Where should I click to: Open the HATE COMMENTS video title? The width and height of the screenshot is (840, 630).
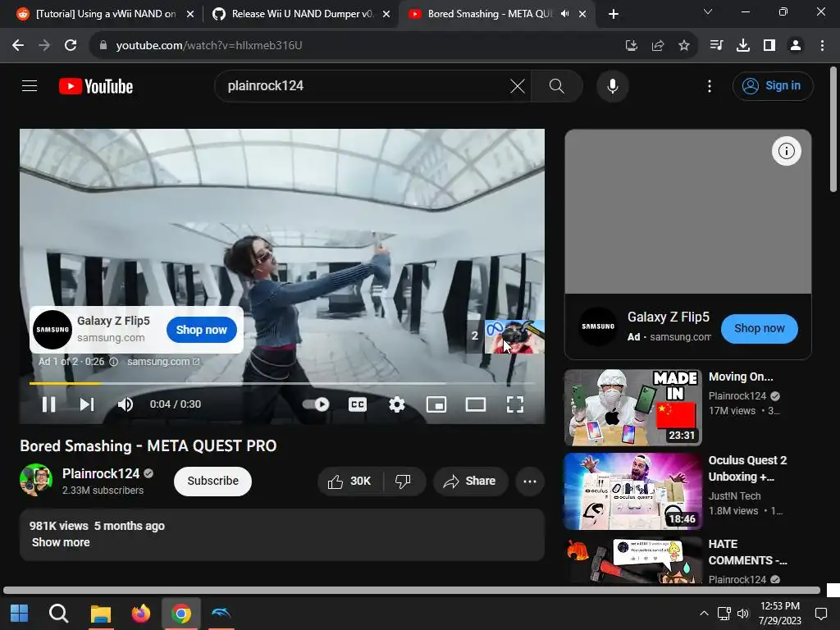click(x=747, y=552)
